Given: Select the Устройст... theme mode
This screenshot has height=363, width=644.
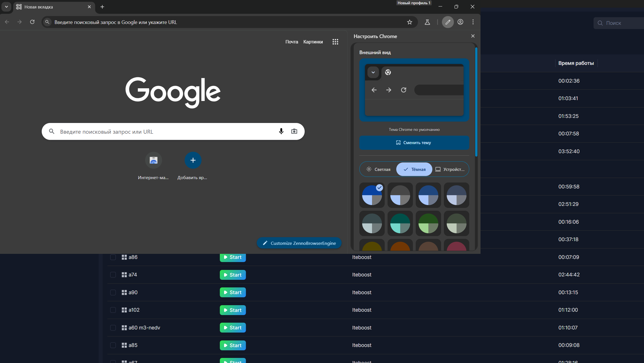Looking at the screenshot, I should pyautogui.click(x=450, y=169).
